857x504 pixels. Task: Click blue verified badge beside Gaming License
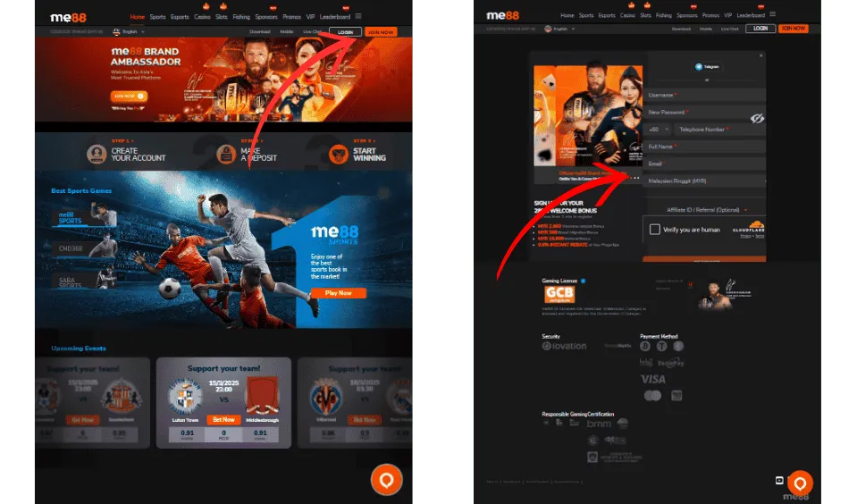coord(584,281)
